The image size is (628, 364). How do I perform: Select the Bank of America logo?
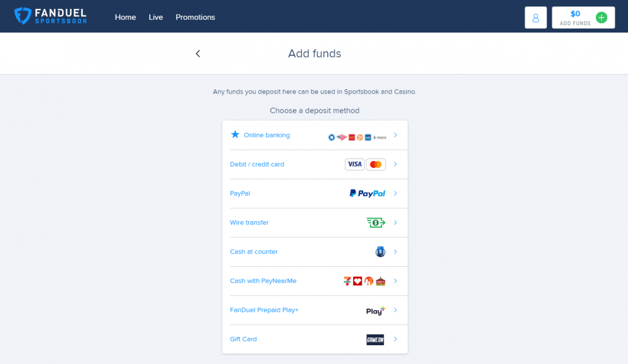pos(342,137)
